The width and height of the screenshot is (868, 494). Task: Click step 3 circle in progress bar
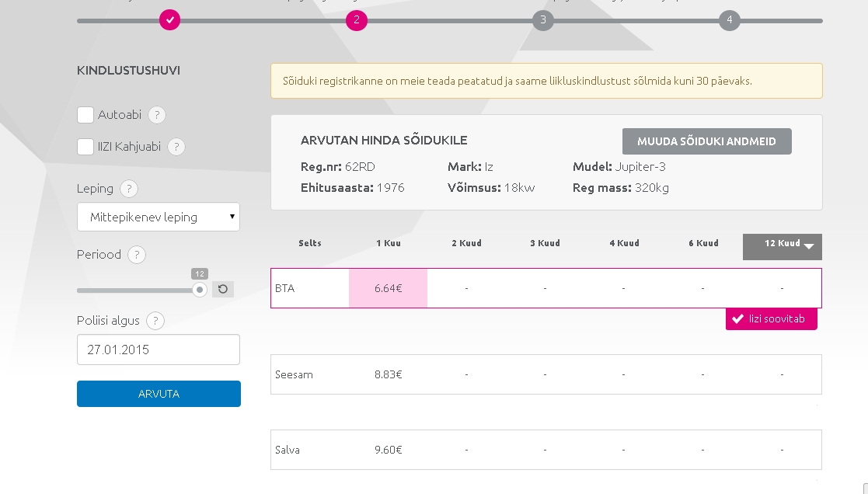[543, 20]
